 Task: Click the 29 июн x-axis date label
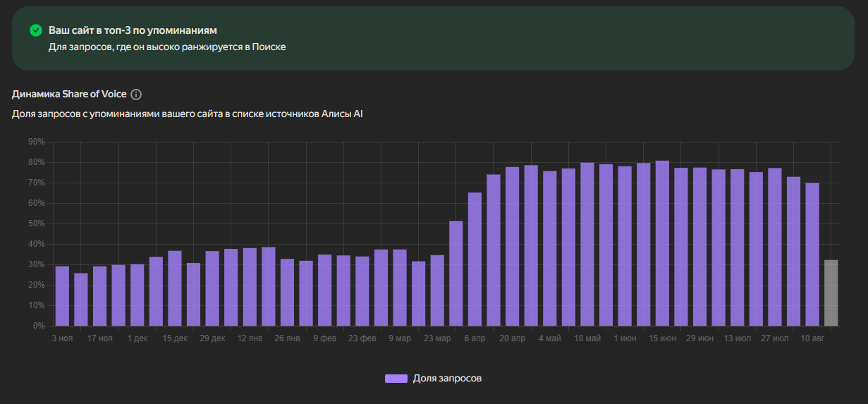coord(700,338)
